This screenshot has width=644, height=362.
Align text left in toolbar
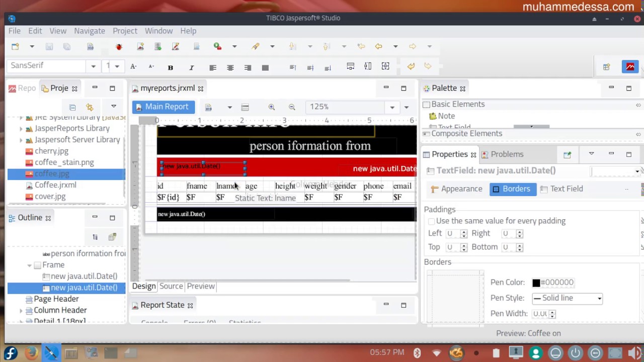coord(213,67)
